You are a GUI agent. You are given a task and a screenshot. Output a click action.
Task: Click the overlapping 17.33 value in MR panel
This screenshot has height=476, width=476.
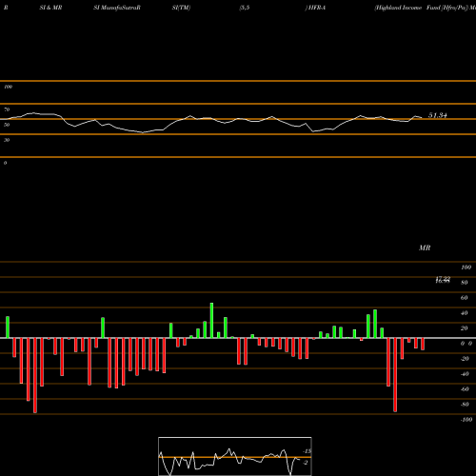[x=443, y=280]
